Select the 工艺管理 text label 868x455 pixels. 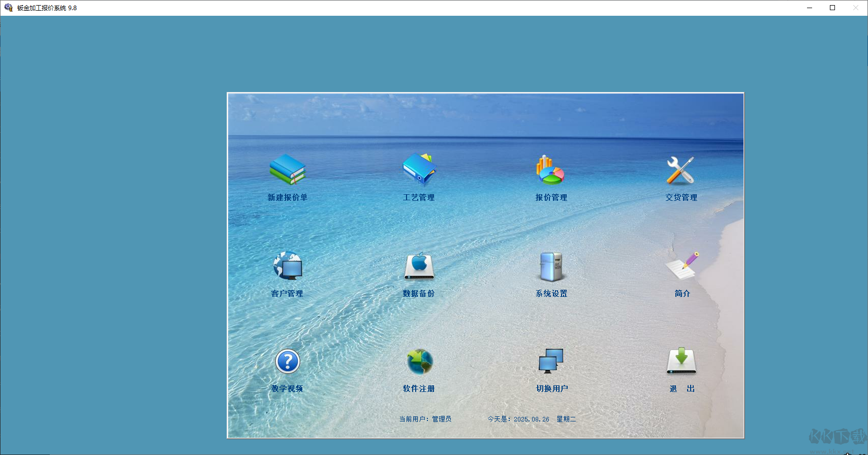point(419,198)
